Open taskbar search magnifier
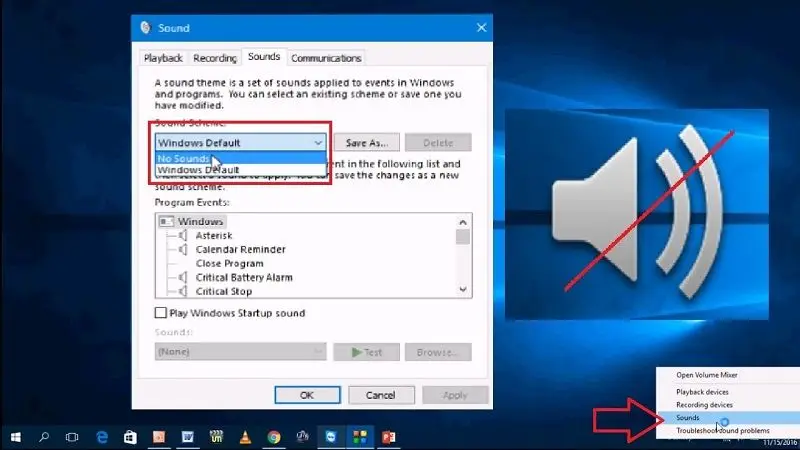This screenshot has width=800, height=450. 44,437
